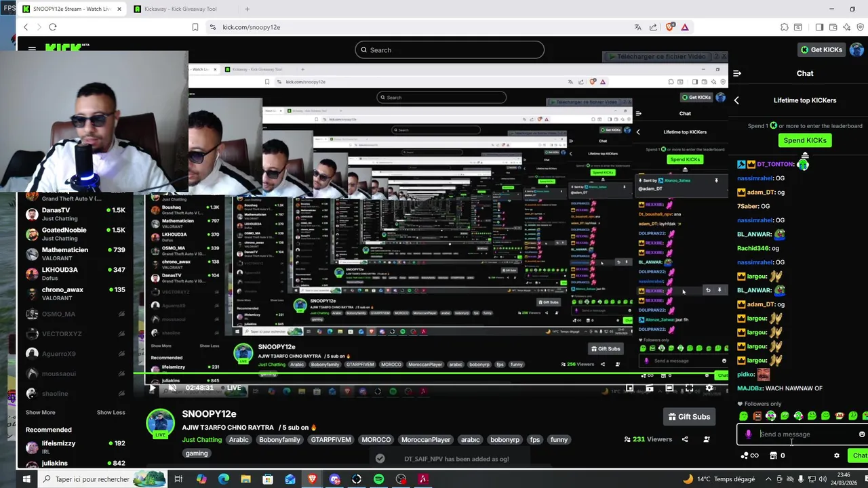Open Mathematicien channel in sidebar

pos(75,254)
